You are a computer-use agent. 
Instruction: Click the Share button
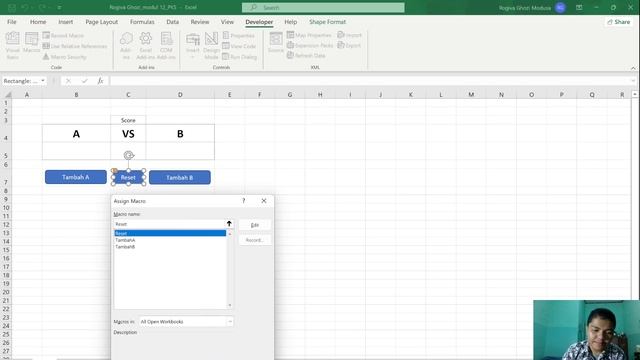pyautogui.click(x=619, y=22)
